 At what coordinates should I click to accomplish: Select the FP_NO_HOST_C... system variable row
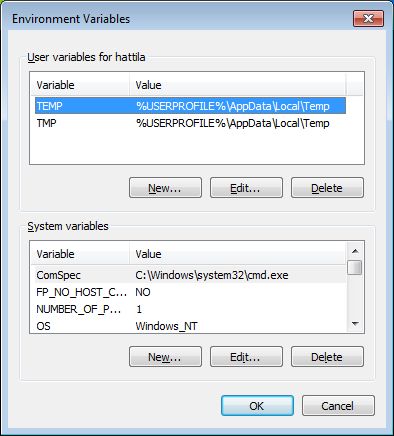(x=188, y=292)
